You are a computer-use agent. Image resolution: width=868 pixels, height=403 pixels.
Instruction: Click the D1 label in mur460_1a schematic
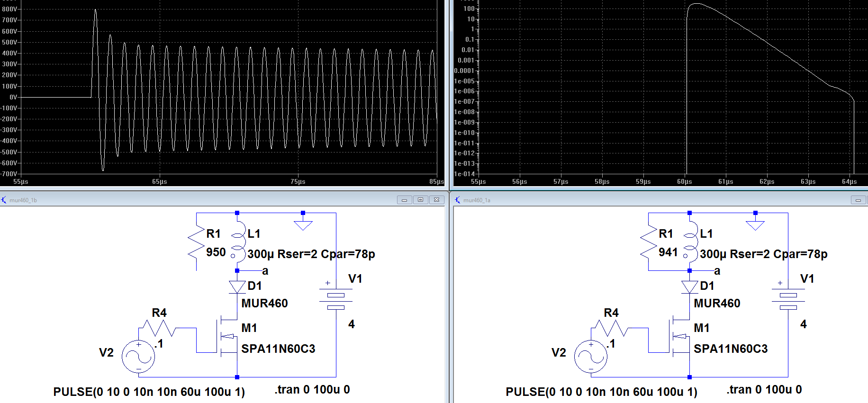tap(707, 286)
